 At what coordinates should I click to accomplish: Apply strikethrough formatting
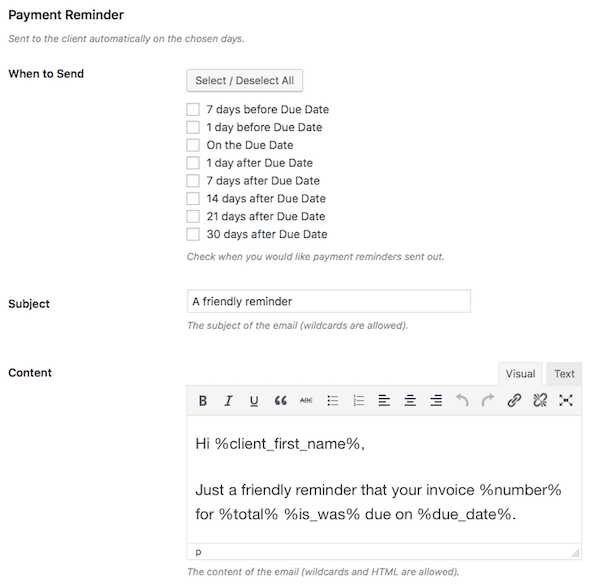pyautogui.click(x=306, y=401)
